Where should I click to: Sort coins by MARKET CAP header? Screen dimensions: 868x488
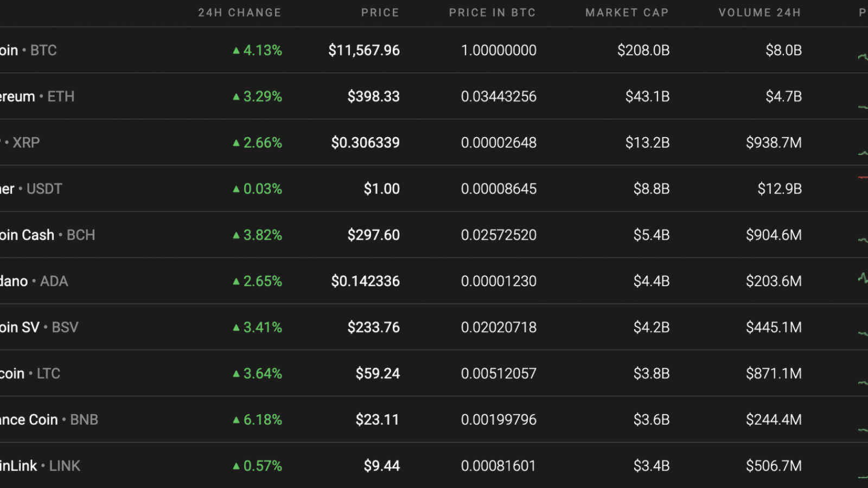point(627,12)
